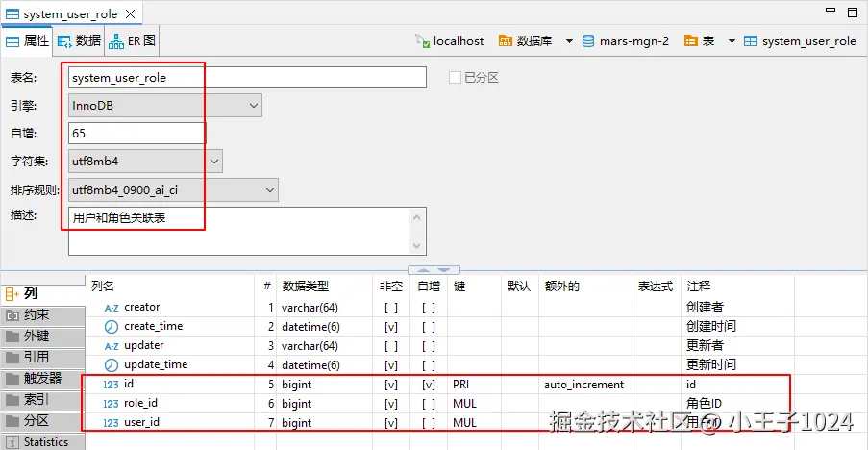Select the update_time column row
Image resolution: width=868 pixels, height=450 pixels.
pyautogui.click(x=440, y=365)
